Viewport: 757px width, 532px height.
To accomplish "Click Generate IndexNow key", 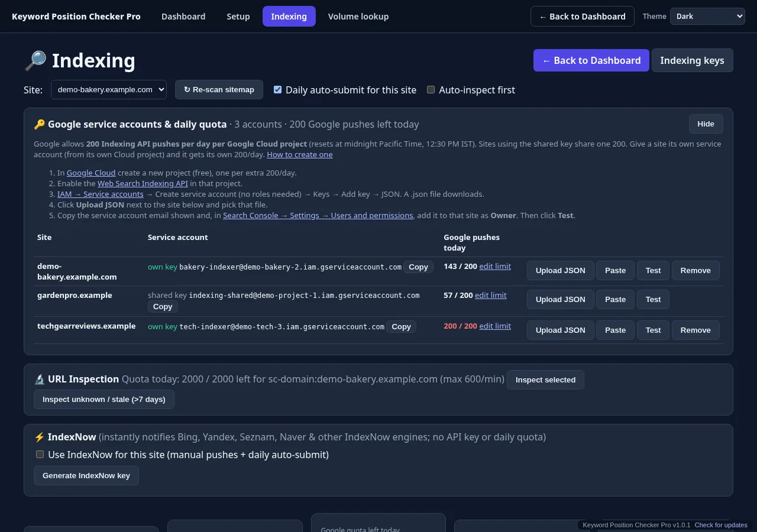I will (x=86, y=475).
